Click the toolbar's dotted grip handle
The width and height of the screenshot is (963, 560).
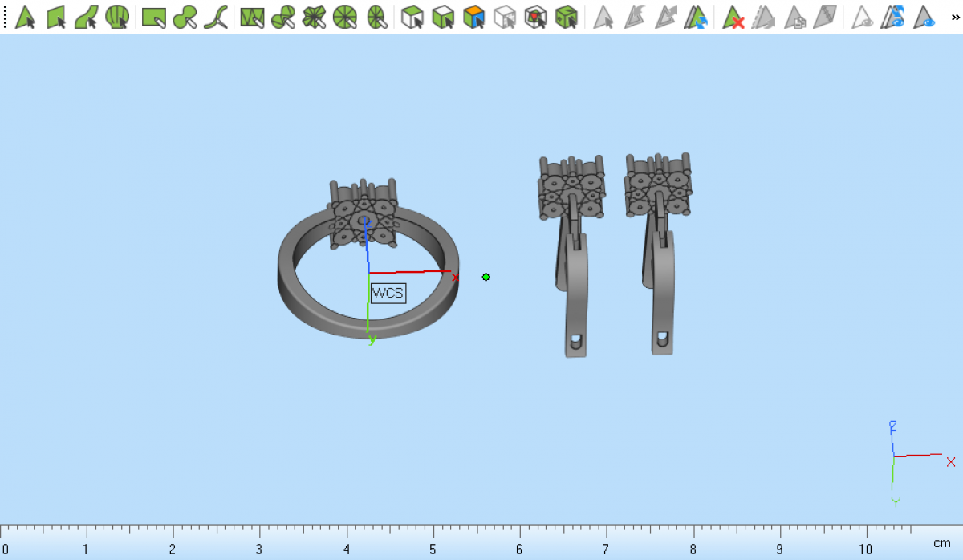point(5,17)
